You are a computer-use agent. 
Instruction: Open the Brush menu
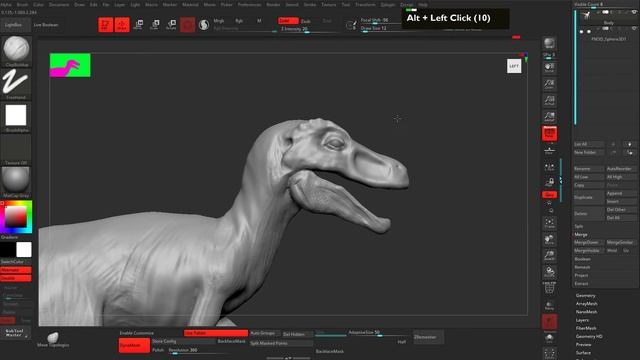point(22,4)
